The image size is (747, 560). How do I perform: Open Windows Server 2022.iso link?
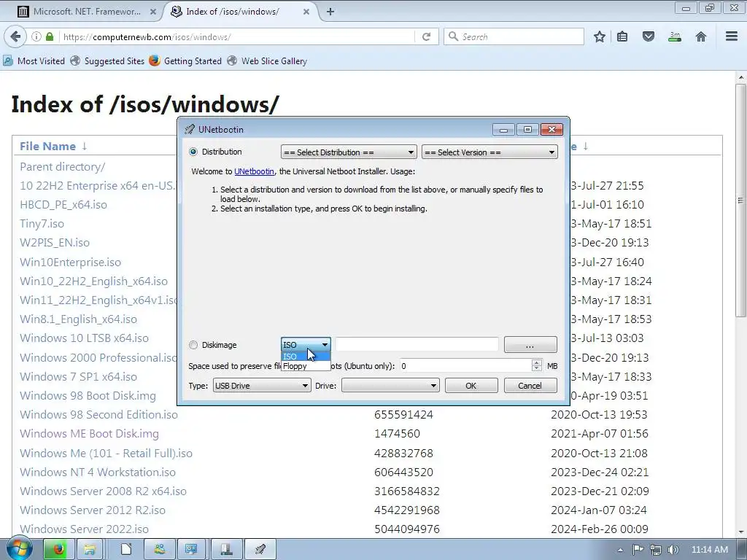click(x=85, y=529)
